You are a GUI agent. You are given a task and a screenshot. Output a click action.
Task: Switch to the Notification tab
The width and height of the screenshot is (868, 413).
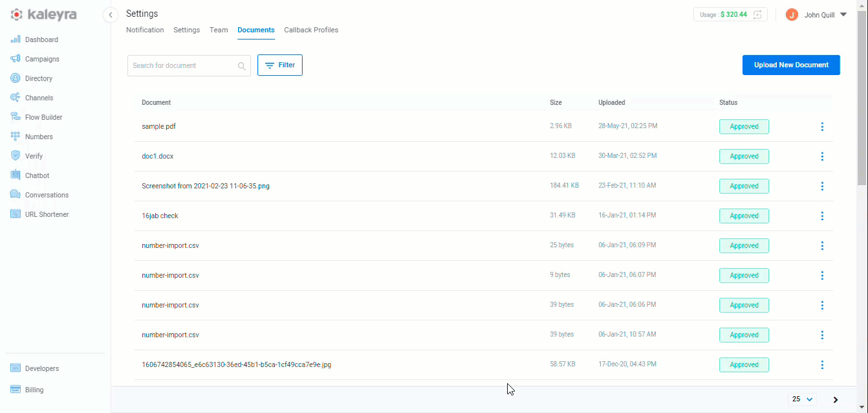pos(145,30)
